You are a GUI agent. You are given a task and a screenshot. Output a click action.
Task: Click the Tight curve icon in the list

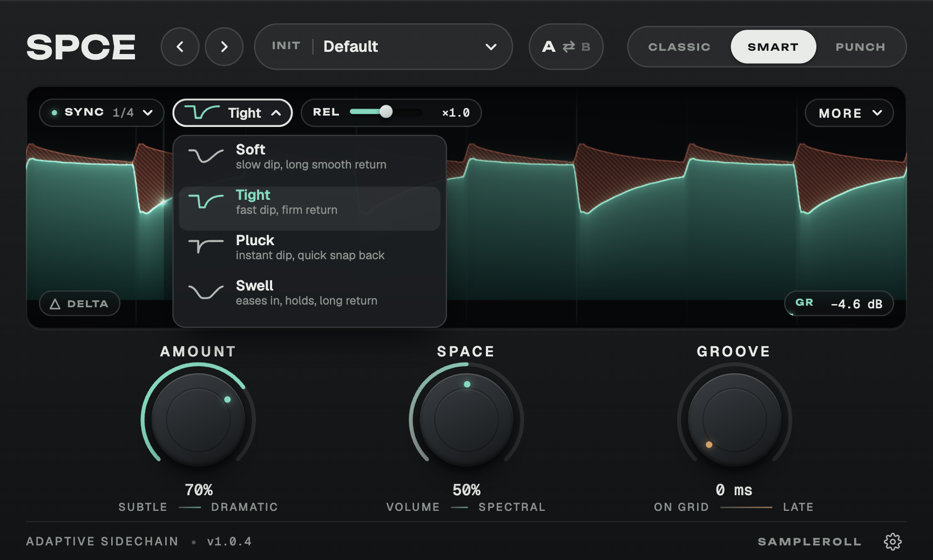(206, 201)
